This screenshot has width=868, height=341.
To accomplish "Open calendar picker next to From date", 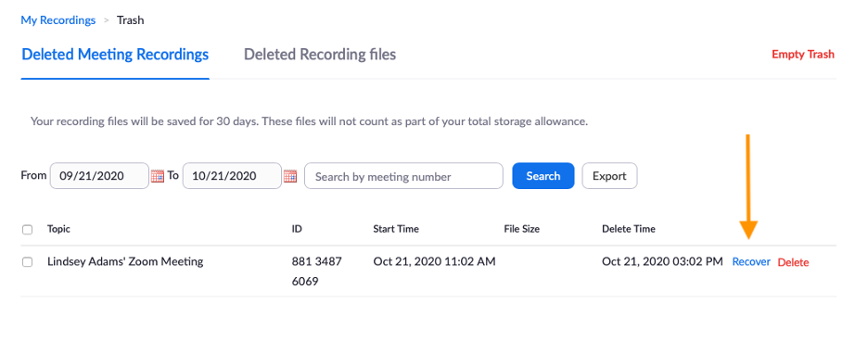I will coord(158,176).
